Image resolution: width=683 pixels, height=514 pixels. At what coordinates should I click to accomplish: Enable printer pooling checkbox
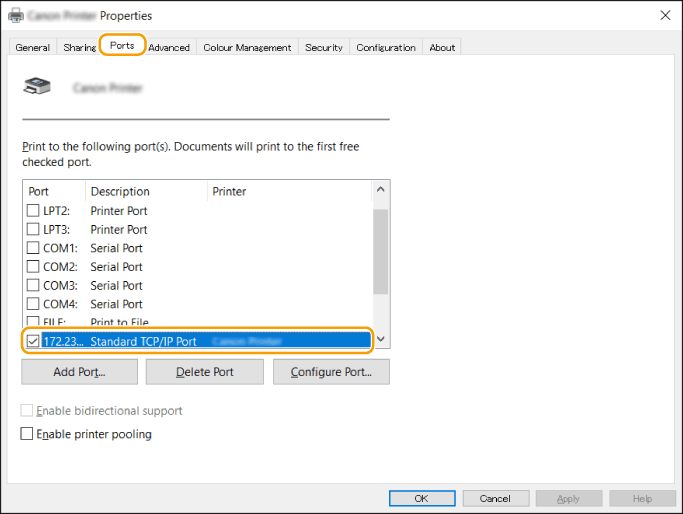(27, 434)
